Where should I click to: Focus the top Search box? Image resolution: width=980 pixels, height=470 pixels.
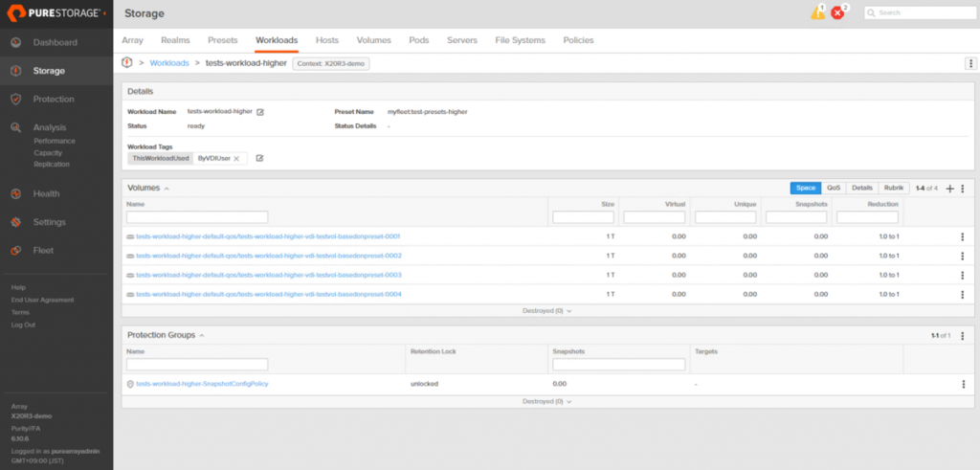coord(920,12)
